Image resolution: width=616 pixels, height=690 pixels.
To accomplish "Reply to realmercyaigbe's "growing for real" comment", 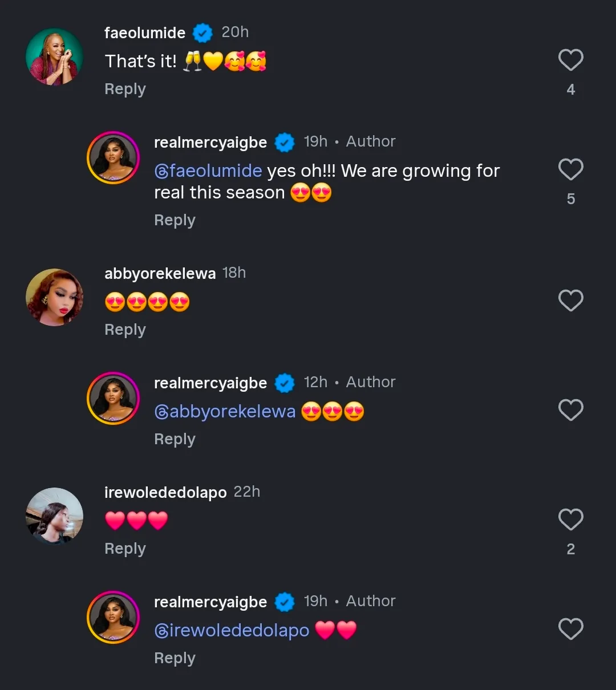I will pos(175,220).
